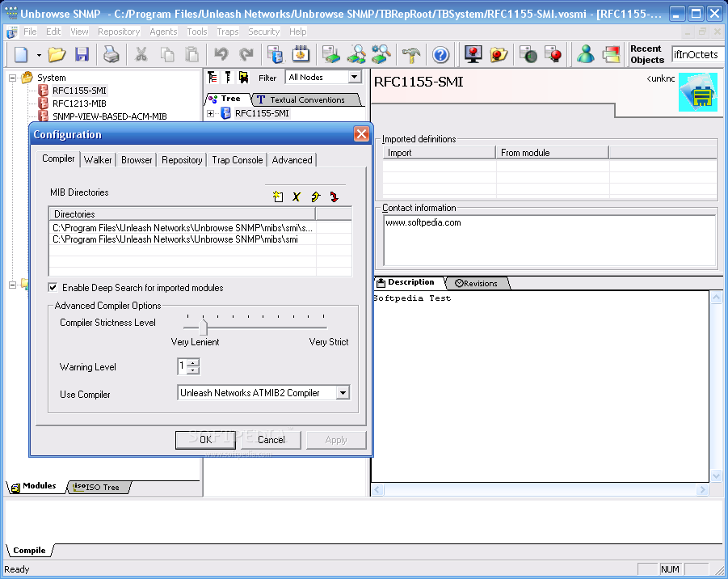
Task: Click the Cancel button
Action: [271, 440]
